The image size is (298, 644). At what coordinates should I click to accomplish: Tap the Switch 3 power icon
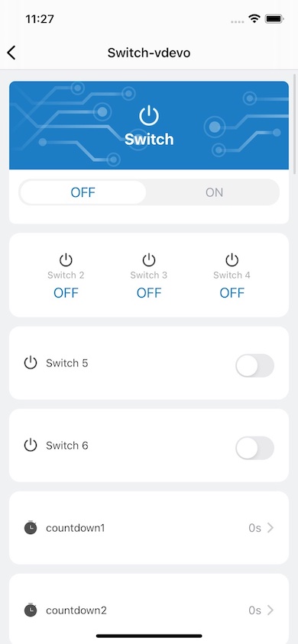coord(149,259)
